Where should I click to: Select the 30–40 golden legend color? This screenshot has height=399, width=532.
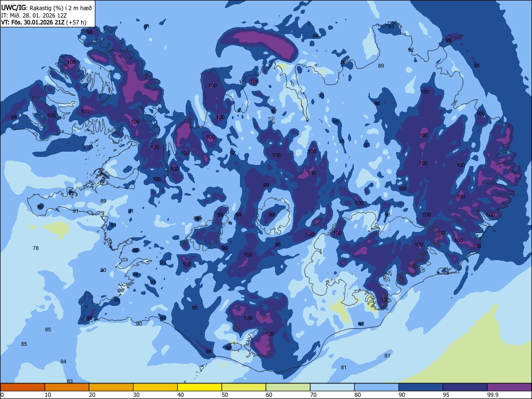155,387
